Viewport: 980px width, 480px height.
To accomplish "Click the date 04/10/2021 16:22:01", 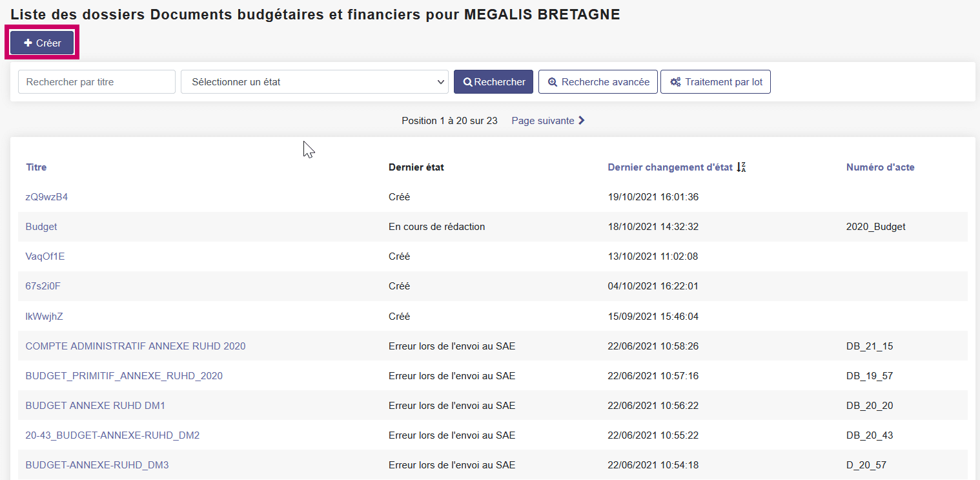I will coord(653,286).
